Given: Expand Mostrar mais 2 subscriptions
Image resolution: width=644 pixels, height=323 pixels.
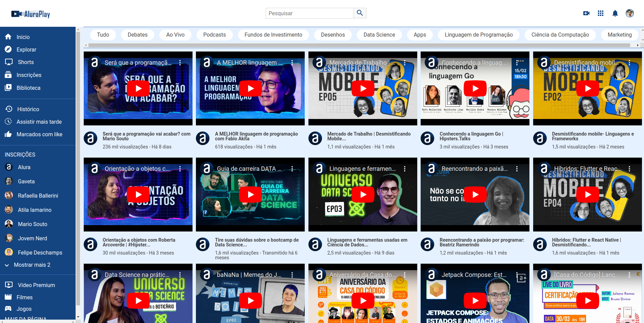Looking at the screenshot, I should coord(32,265).
